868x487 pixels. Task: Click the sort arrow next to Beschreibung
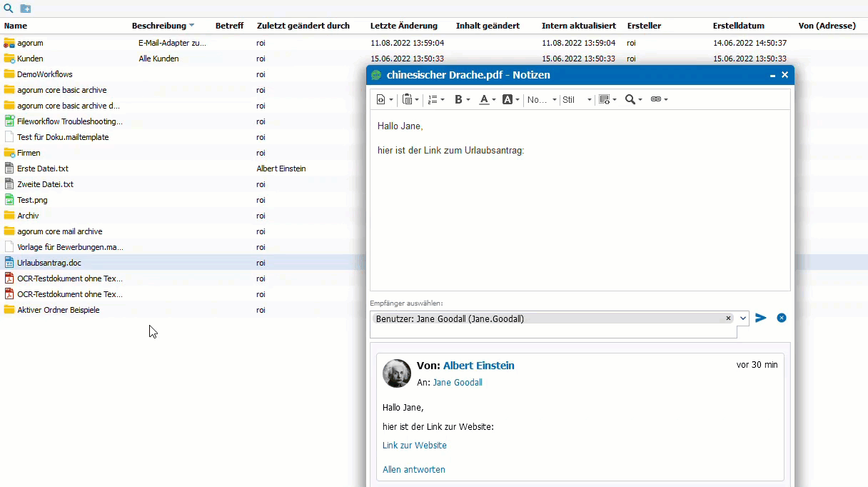click(x=191, y=26)
